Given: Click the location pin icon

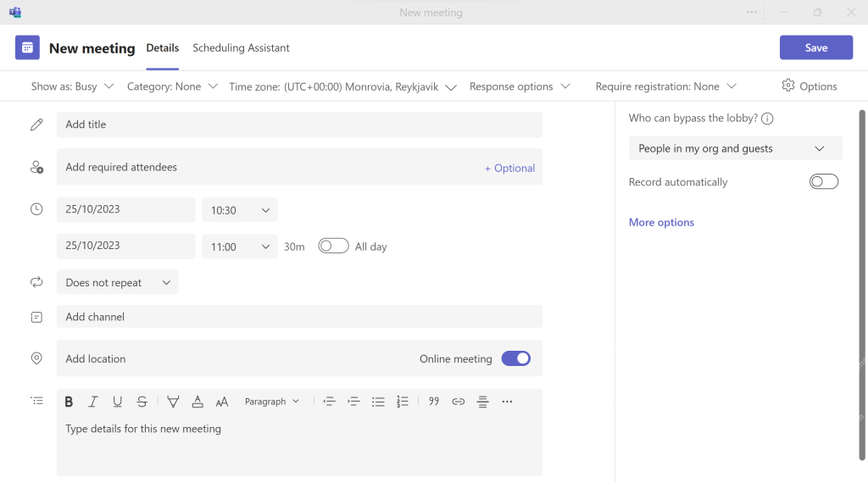Looking at the screenshot, I should (x=36, y=358).
